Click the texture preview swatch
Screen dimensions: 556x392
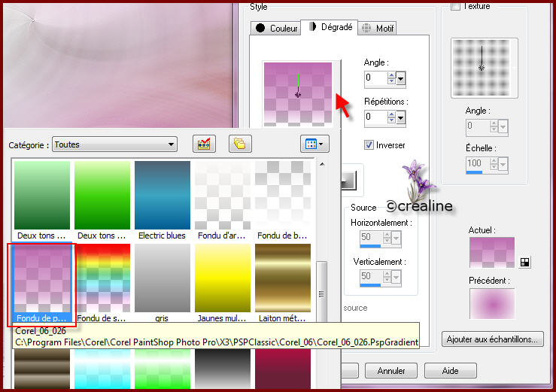[482, 68]
